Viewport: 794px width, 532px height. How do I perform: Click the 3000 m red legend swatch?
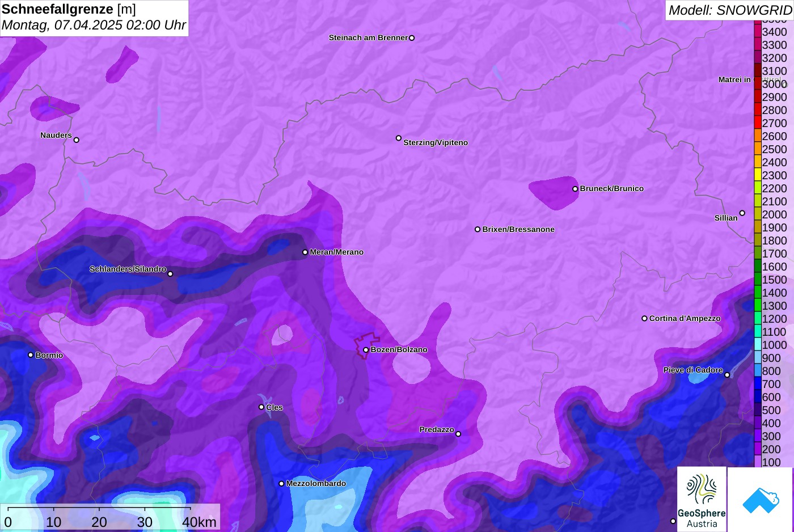[758, 83]
